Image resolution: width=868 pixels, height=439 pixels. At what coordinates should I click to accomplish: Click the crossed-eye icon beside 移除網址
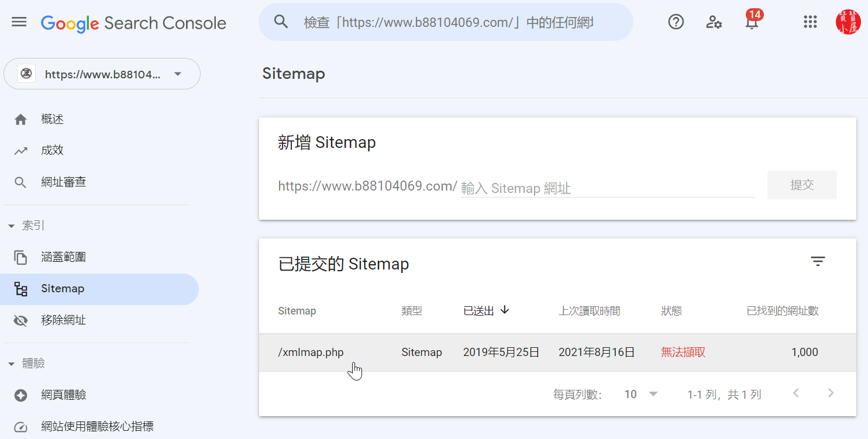(20, 320)
